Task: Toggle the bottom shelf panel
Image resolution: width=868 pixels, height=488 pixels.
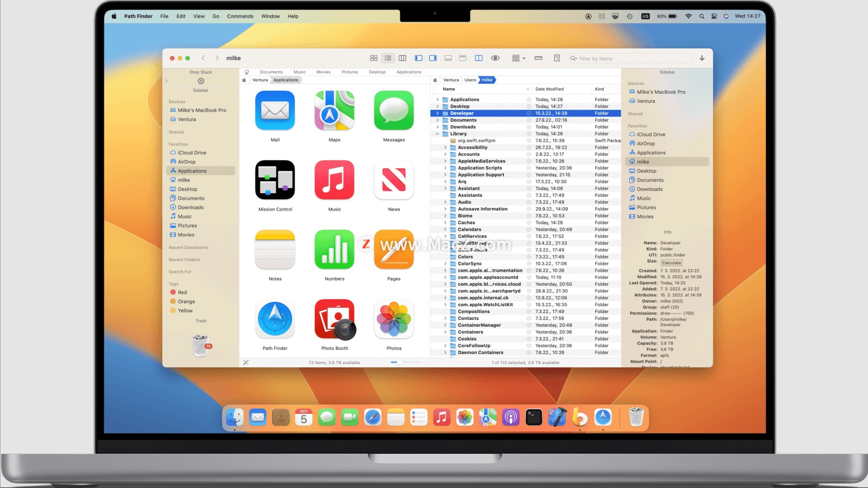Action: click(448, 58)
